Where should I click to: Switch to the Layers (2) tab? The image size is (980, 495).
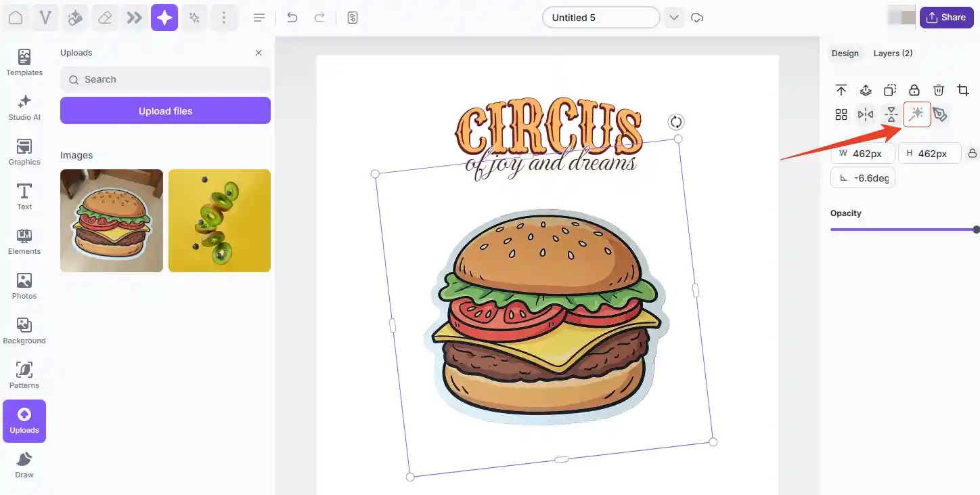[x=892, y=53]
